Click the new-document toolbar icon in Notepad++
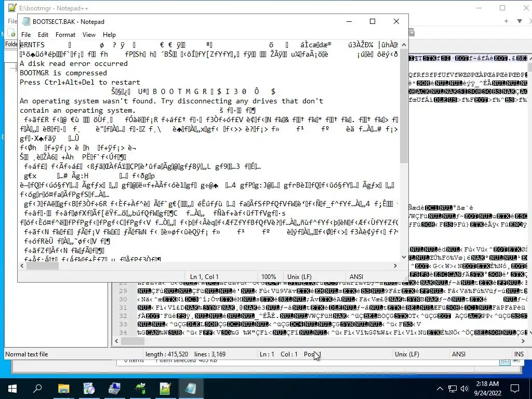 12,33
